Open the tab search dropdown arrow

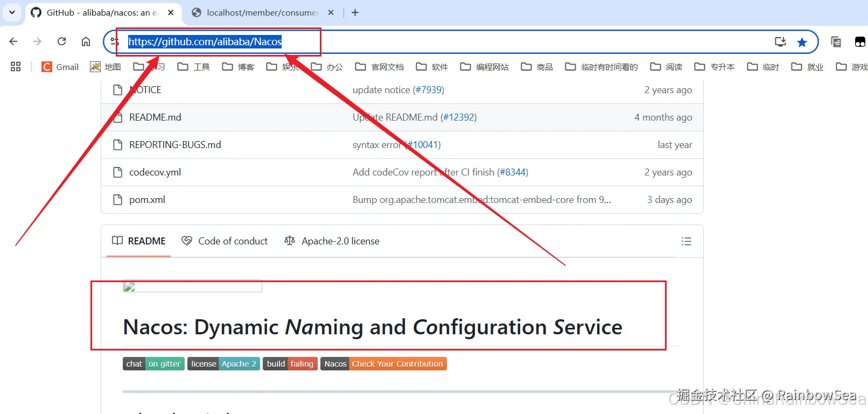click(x=12, y=12)
